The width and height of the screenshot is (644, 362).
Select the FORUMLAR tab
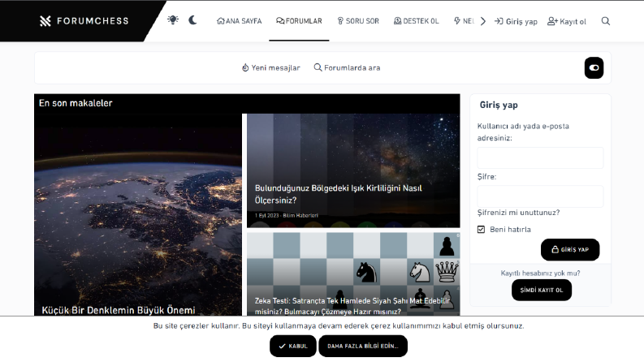point(299,21)
